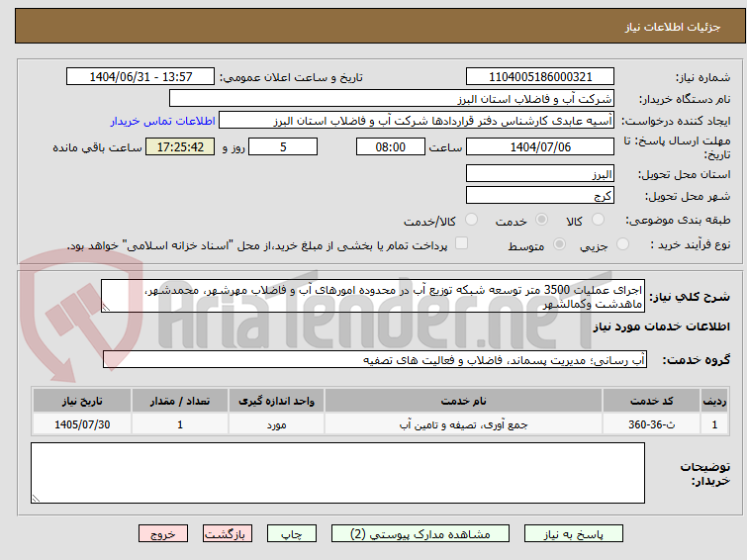This screenshot has height=560, width=747.
Task: Click the اطلاعات خدمات مورد نیاز heading
Action: [661, 327]
